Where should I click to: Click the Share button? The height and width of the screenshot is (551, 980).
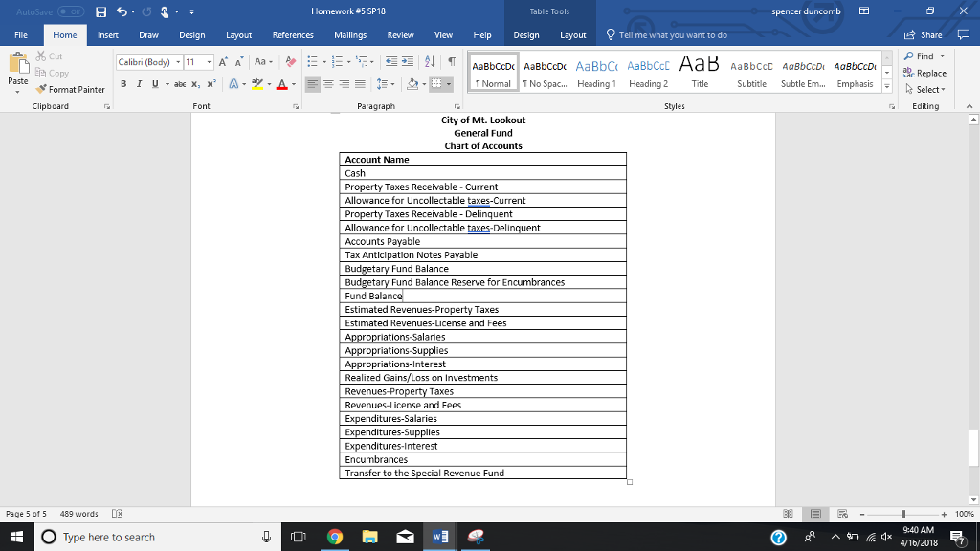[924, 34]
